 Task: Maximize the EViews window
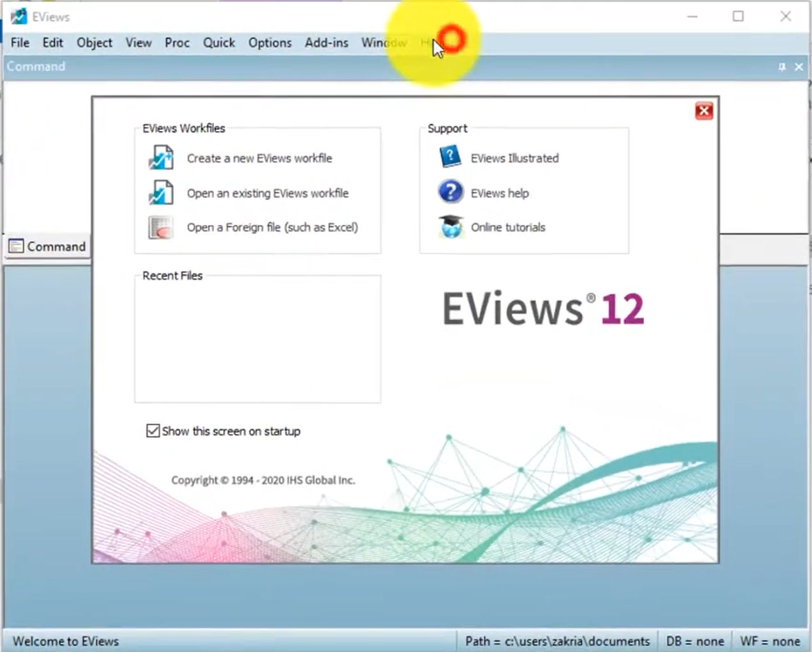(x=739, y=17)
